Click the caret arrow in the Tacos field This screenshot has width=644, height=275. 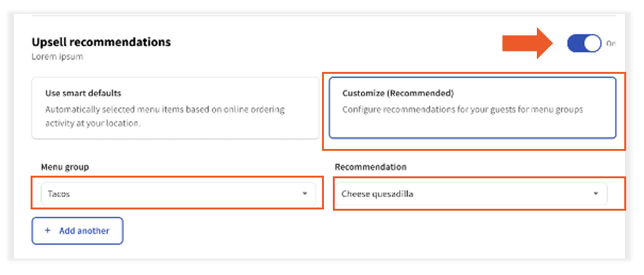coord(305,194)
